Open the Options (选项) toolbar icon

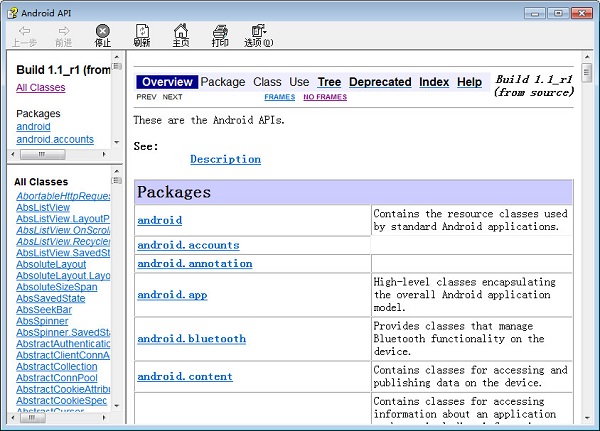259,31
